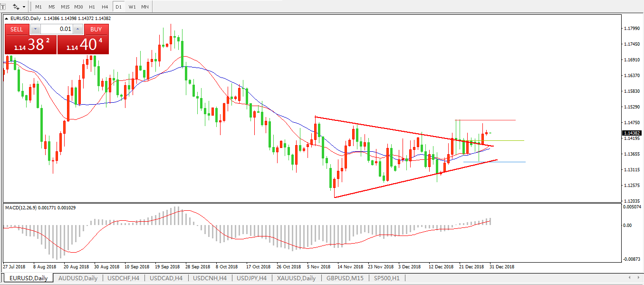Decrease lot volume with down arrow
This screenshot has height=285, width=644.
(35, 29)
